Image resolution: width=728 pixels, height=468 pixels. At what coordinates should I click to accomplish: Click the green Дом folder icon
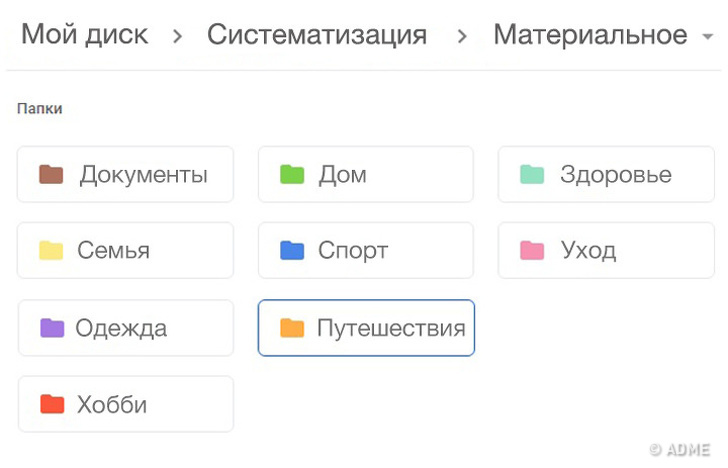click(x=291, y=175)
